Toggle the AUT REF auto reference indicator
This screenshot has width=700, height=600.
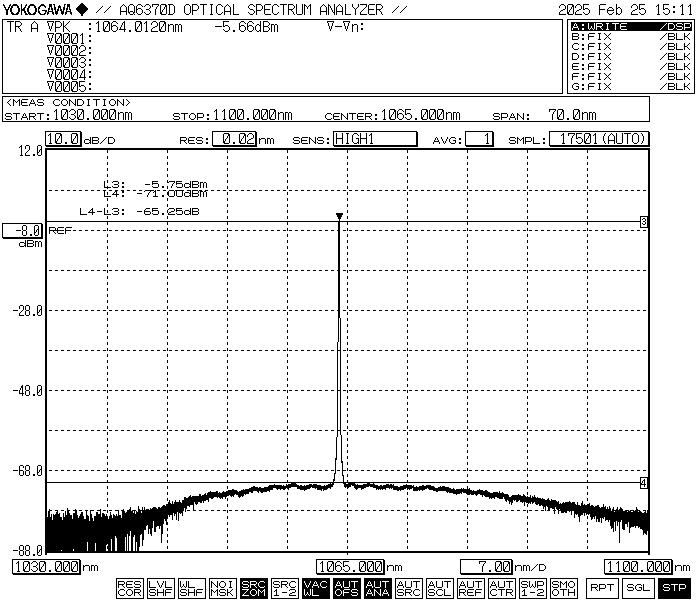click(470, 587)
